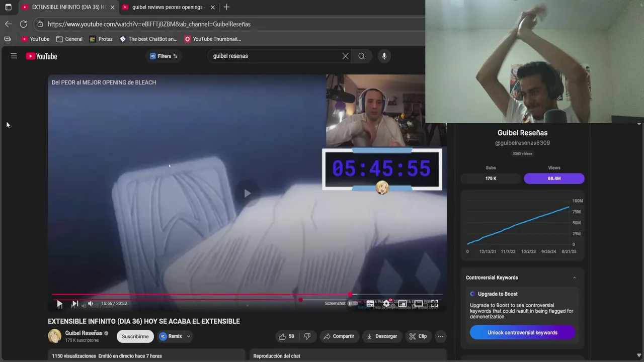Download the video with Descargar

(x=381, y=336)
